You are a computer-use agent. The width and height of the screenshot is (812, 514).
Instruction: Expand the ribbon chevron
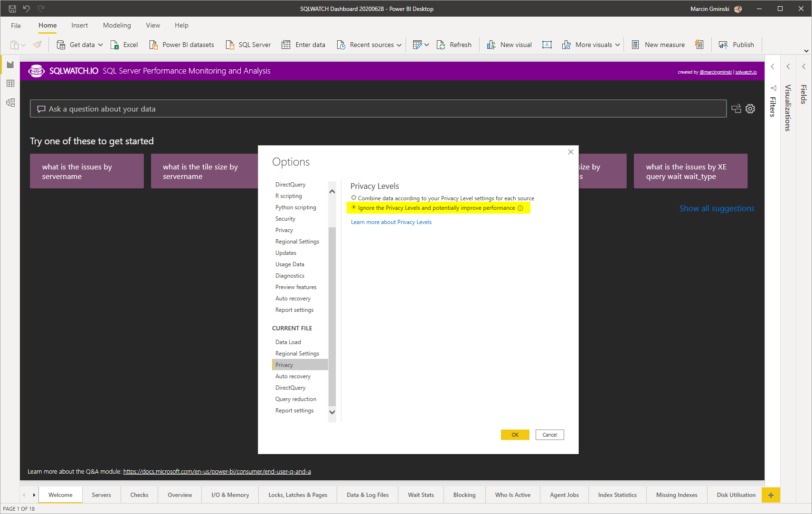pyautogui.click(x=806, y=51)
